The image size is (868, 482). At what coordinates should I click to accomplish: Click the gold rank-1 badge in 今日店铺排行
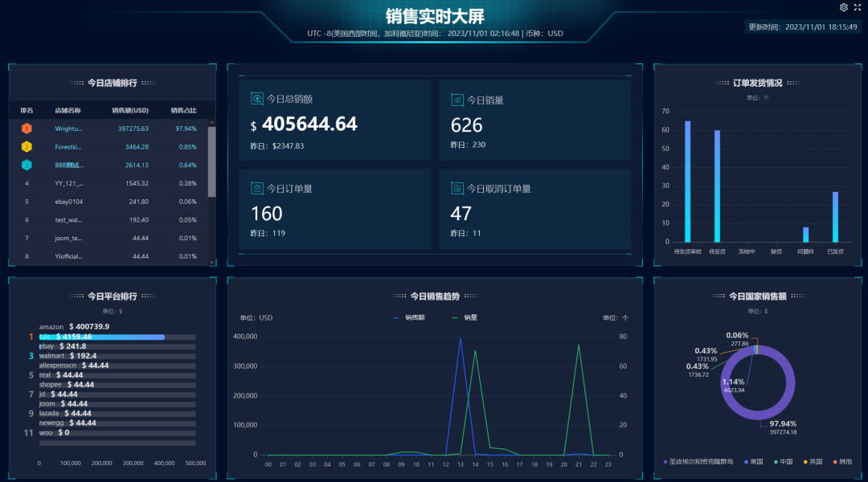26,128
